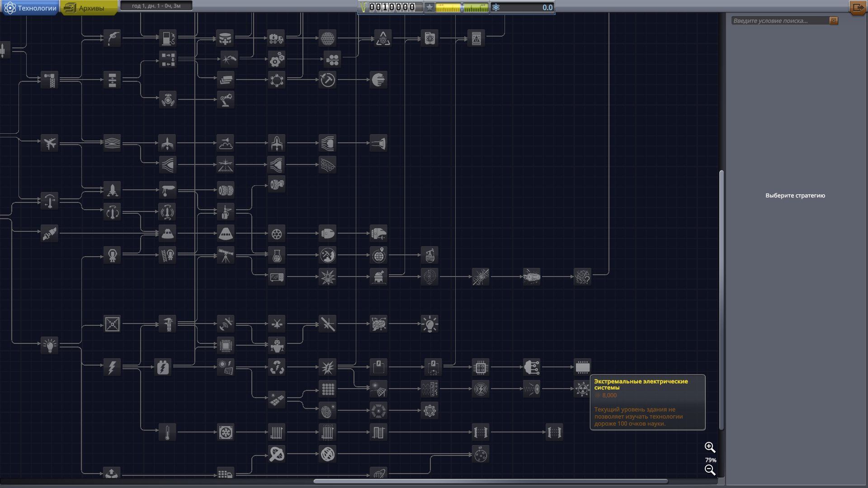The height and width of the screenshot is (488, 868).
Task: Select the light bulb electrics node
Action: coord(49,345)
